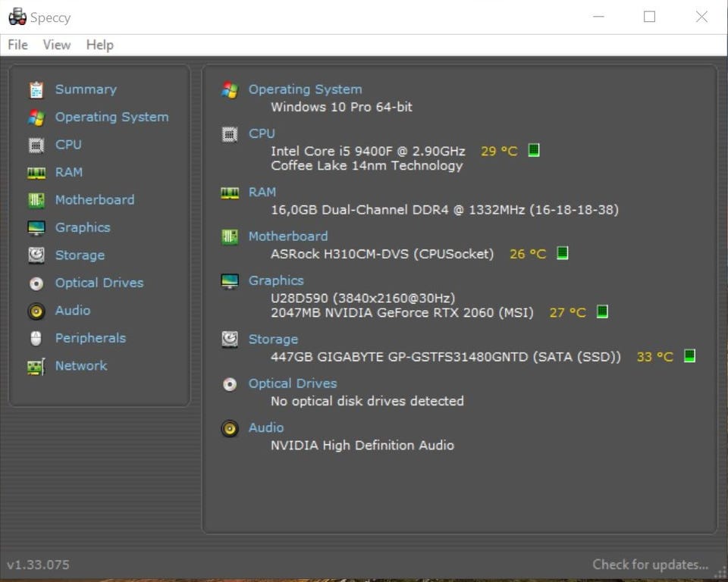
Task: Click the green SSD temperature indicator icon
Action: [x=689, y=355]
